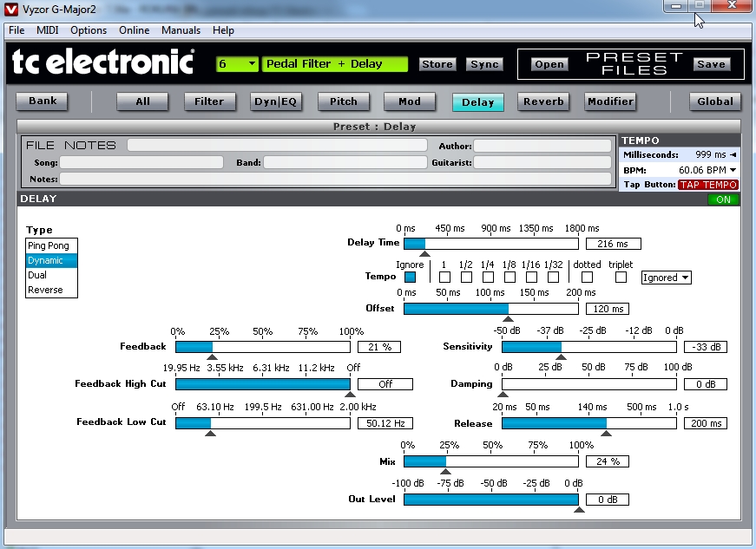Open the MIDI menu
Viewport: 756px width, 549px height.
coord(47,29)
